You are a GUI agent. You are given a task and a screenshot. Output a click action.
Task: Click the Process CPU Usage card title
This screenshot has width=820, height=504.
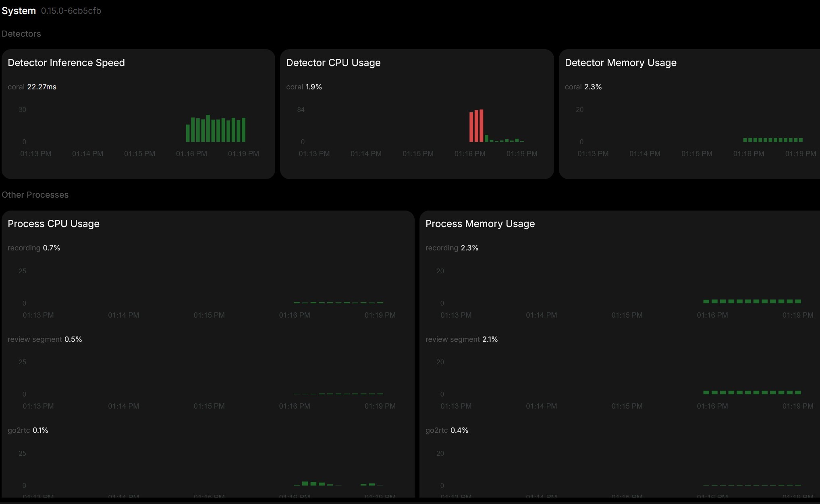(54, 224)
